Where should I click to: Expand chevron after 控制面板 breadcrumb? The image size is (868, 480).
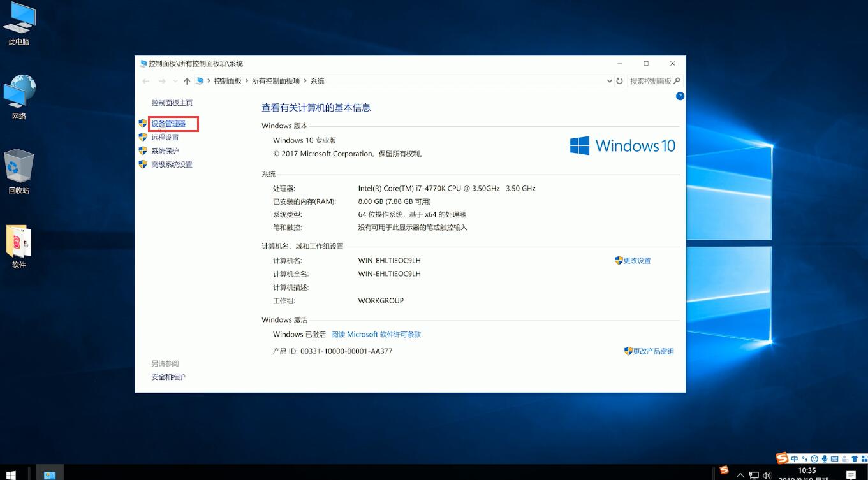point(247,81)
